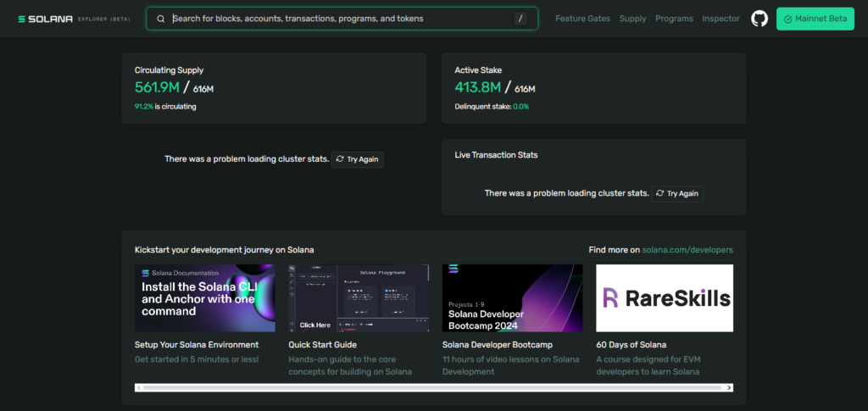
Task: Click the Live Transaction Stats heading
Action: (496, 155)
